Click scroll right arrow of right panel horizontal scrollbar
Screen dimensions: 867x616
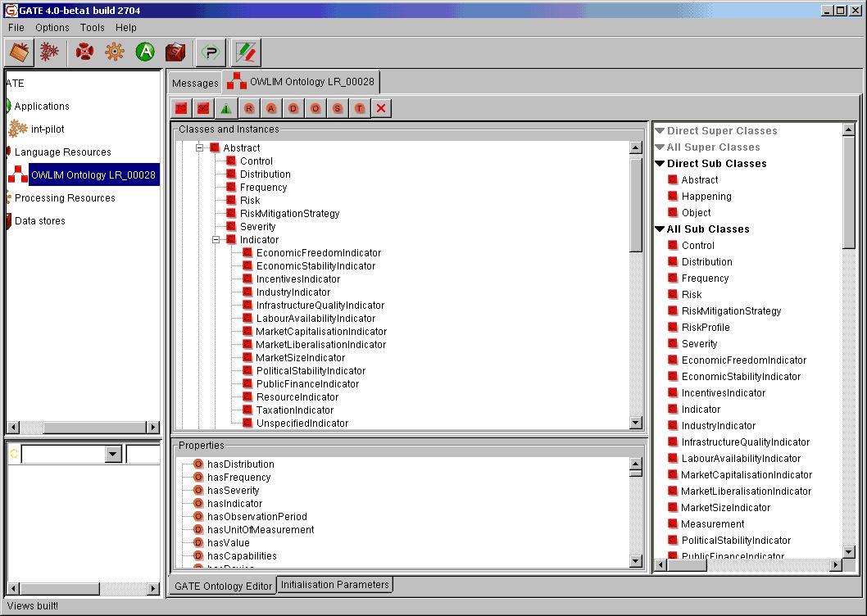pyautogui.click(x=837, y=564)
